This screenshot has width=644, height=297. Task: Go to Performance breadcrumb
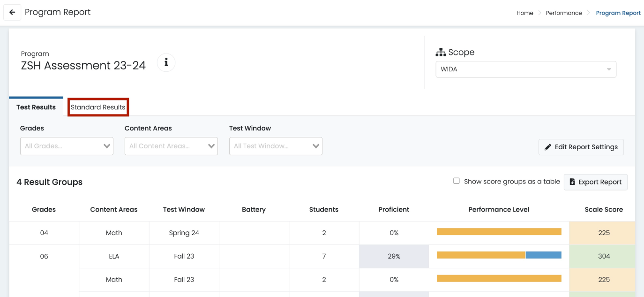click(564, 13)
